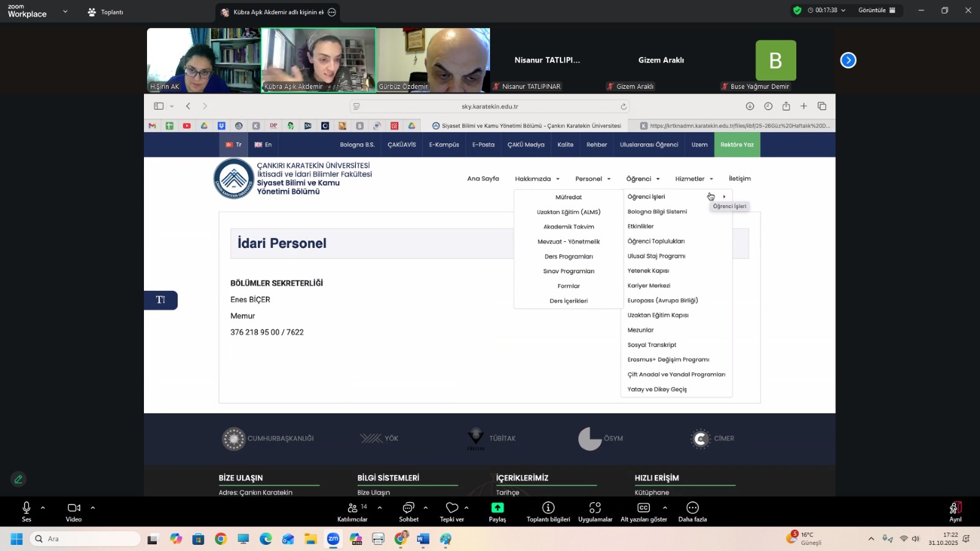Open the Uygulamalar apps icon
This screenshot has width=980, height=551.
tap(595, 512)
